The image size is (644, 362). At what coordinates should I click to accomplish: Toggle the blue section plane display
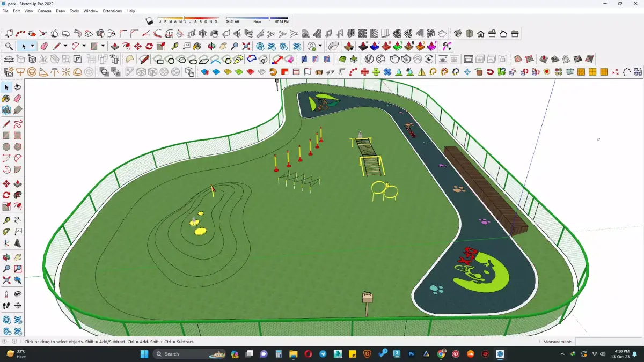(304, 59)
